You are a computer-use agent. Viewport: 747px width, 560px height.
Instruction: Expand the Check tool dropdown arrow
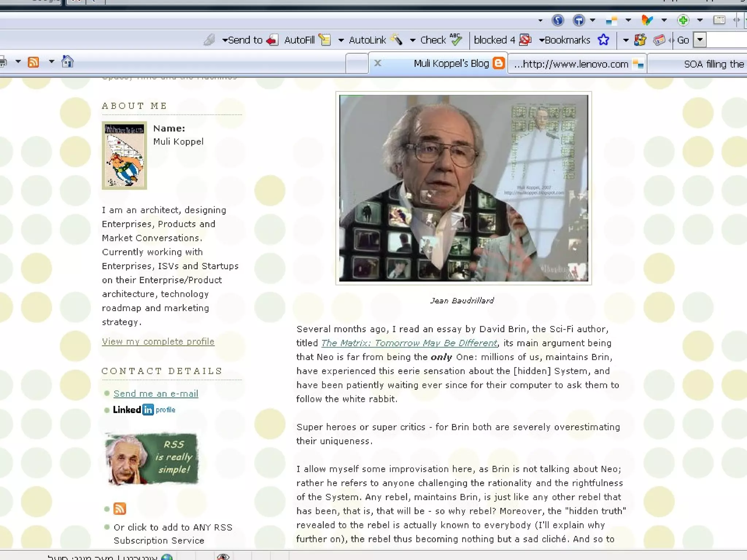(413, 40)
